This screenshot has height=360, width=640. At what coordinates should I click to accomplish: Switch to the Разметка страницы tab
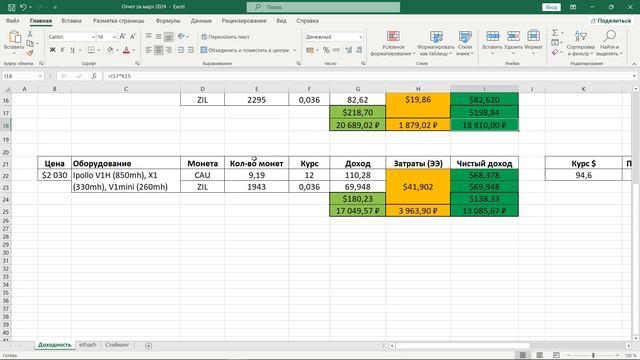point(119,20)
